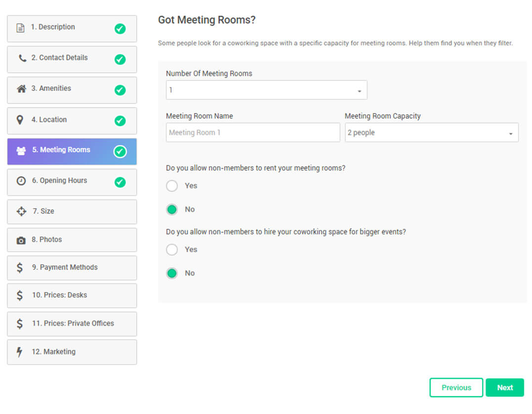Click the camera icon for Photos
Viewport: 532px width, 414px height.
click(x=21, y=240)
